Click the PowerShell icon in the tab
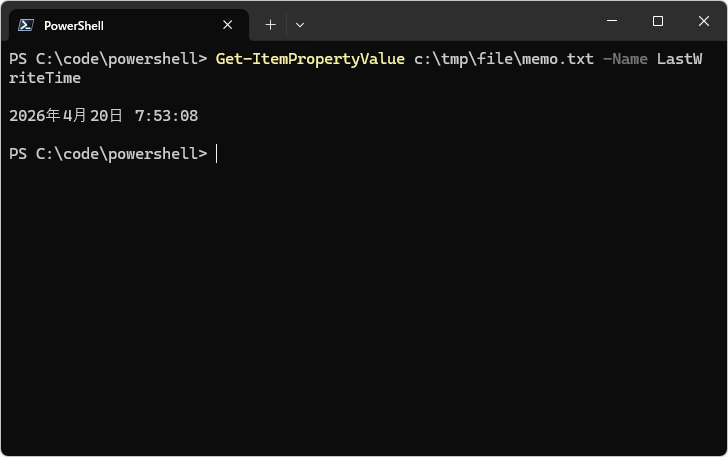The height and width of the screenshot is (457, 728). click(x=26, y=25)
